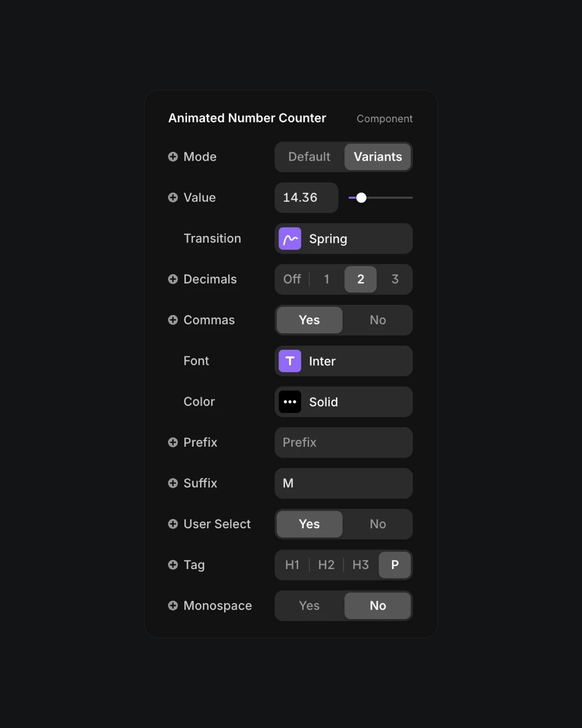Click the plus icon next to Prefix
Screen dimensions: 582x728
point(173,442)
